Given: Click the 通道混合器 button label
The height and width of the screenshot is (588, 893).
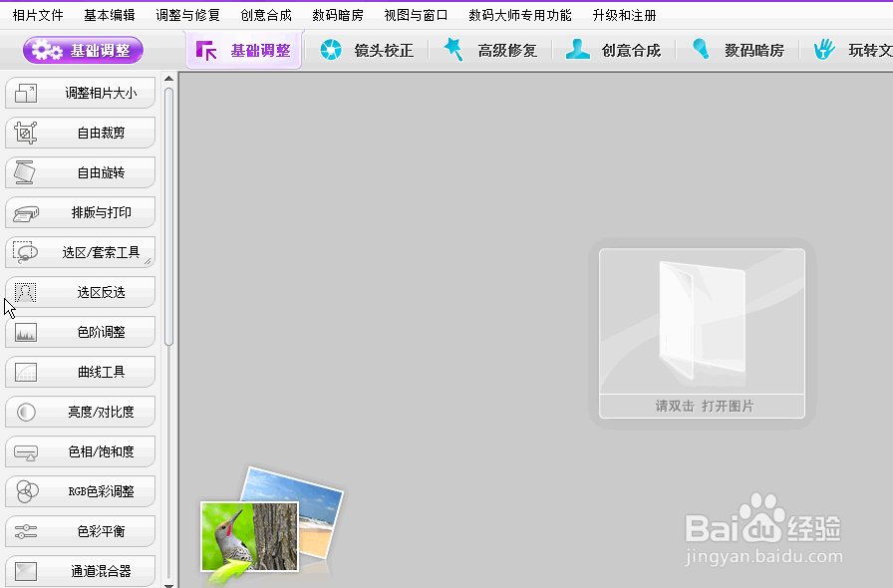Looking at the screenshot, I should (101, 571).
